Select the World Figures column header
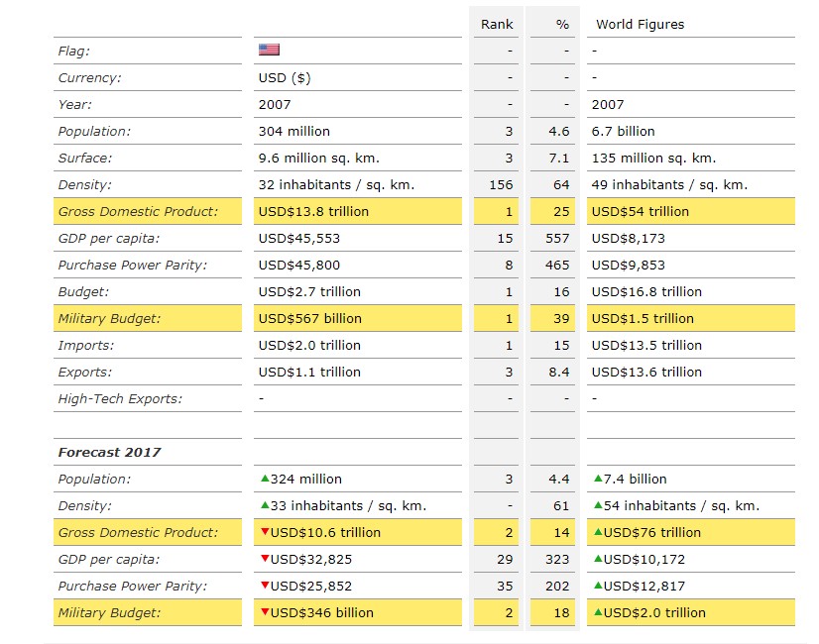Screen dimensions: 819x644 [640, 24]
